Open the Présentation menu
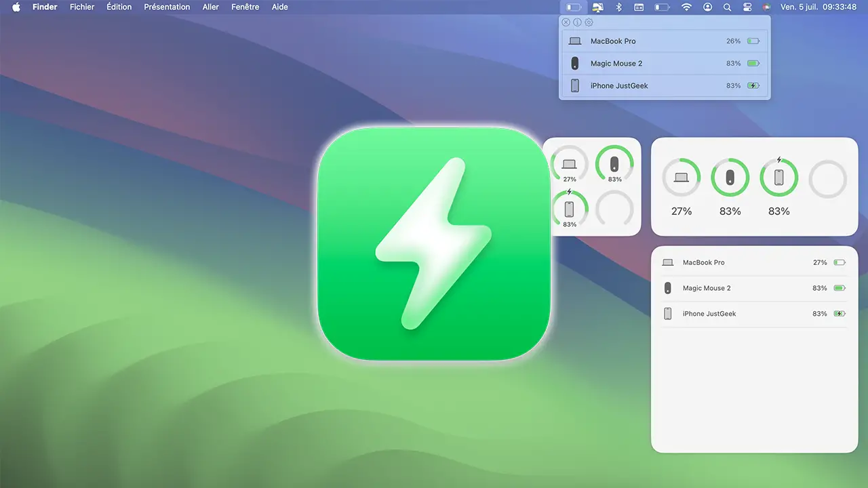The image size is (868, 488). pos(167,7)
